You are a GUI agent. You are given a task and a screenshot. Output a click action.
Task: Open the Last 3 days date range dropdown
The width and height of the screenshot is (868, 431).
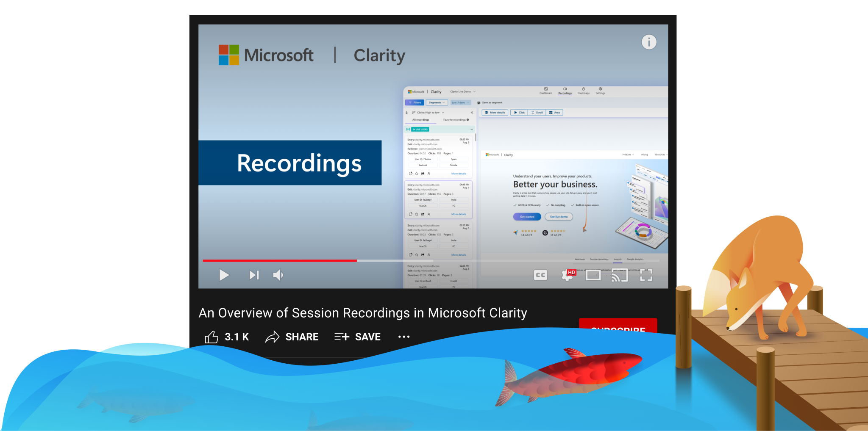pos(461,102)
